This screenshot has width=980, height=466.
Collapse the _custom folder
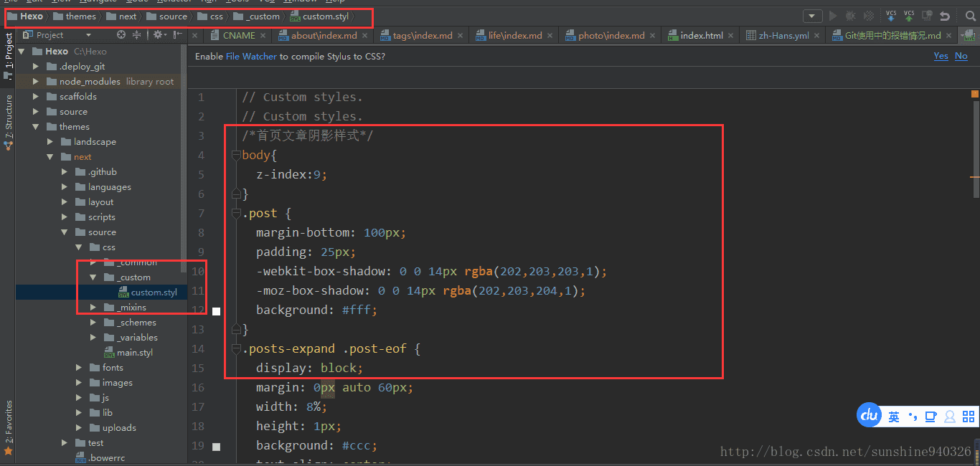point(93,277)
